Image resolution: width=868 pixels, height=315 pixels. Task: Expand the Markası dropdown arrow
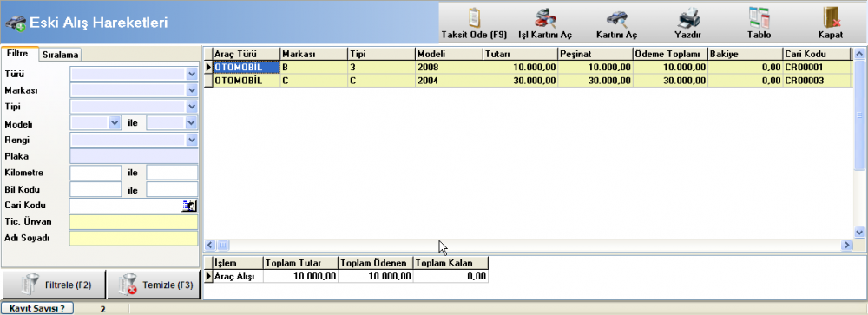click(x=192, y=89)
